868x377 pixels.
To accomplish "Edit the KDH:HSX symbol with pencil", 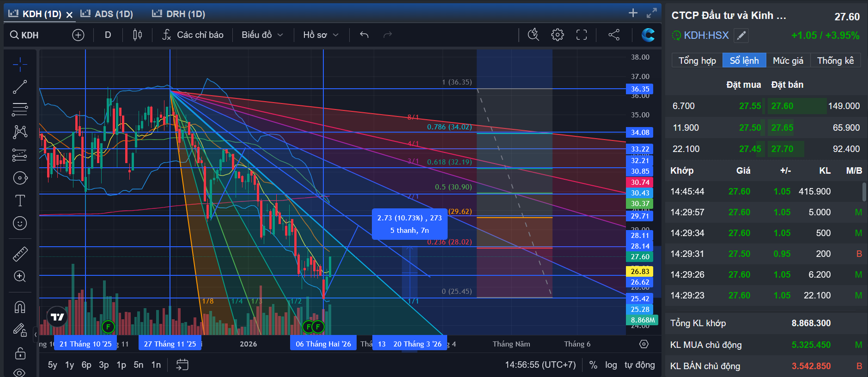I will click(741, 36).
